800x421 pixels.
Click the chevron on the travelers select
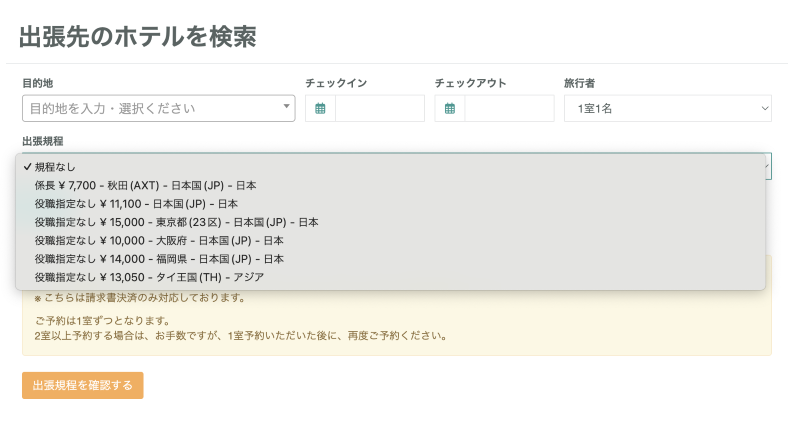click(x=764, y=108)
